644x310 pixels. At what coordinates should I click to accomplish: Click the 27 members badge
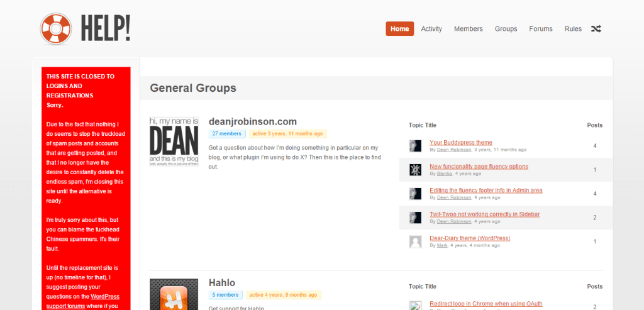click(x=226, y=134)
